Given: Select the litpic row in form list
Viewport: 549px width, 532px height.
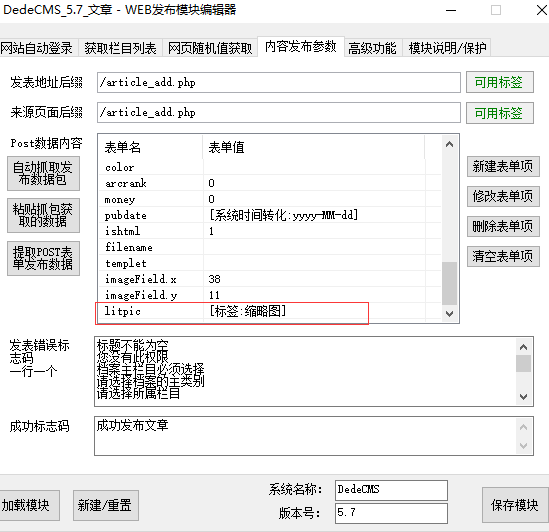Looking at the screenshot, I should [269, 311].
